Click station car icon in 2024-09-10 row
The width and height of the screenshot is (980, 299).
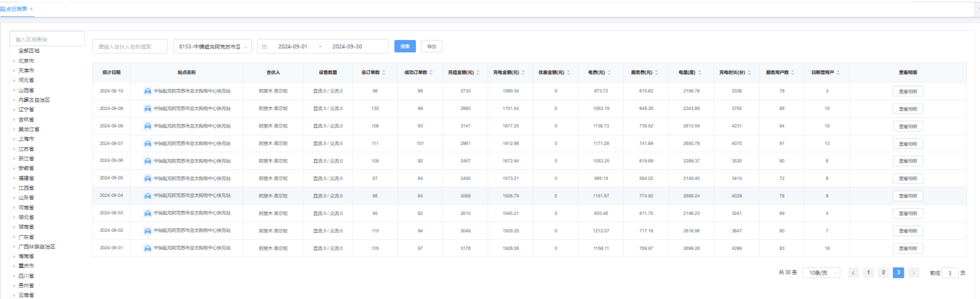click(x=147, y=91)
